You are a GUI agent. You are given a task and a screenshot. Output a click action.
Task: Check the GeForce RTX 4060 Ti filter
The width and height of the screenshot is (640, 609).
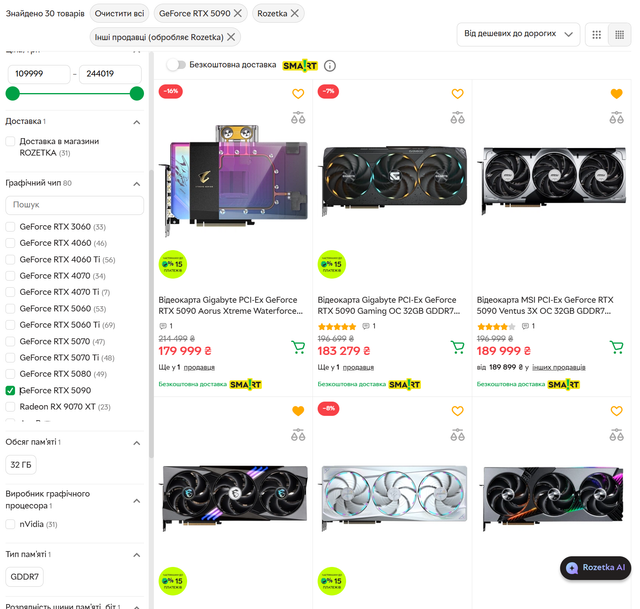pyautogui.click(x=10, y=260)
